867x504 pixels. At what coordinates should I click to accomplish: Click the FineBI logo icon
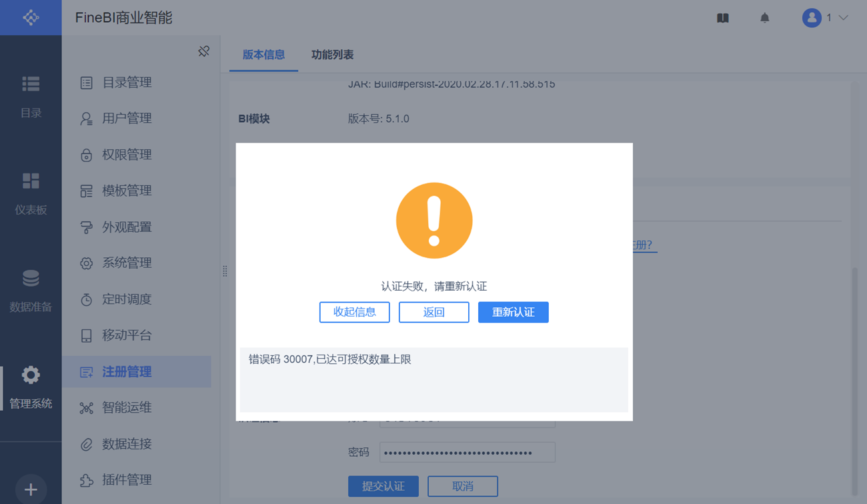(31, 18)
